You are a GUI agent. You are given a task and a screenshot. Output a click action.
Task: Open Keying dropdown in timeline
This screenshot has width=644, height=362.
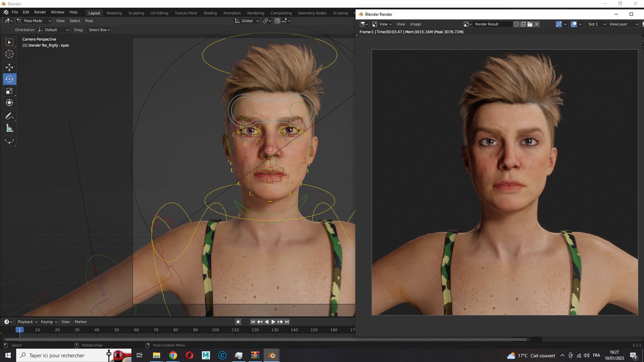coord(49,322)
